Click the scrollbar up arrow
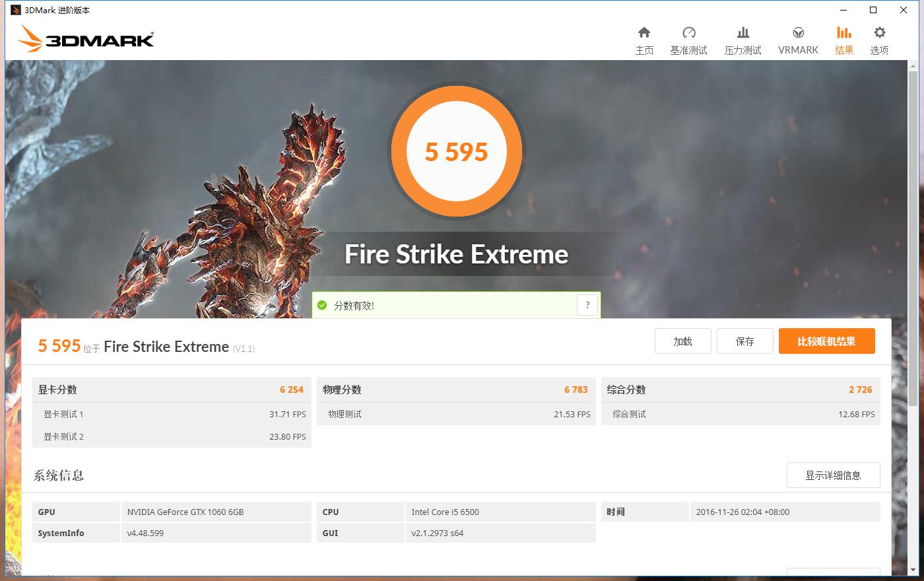 913,66
